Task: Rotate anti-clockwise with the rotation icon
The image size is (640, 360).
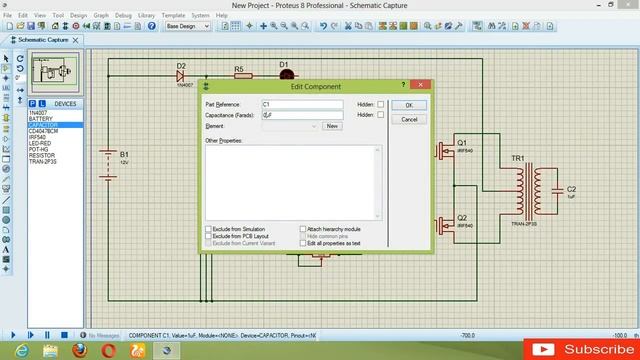Action: (20, 68)
